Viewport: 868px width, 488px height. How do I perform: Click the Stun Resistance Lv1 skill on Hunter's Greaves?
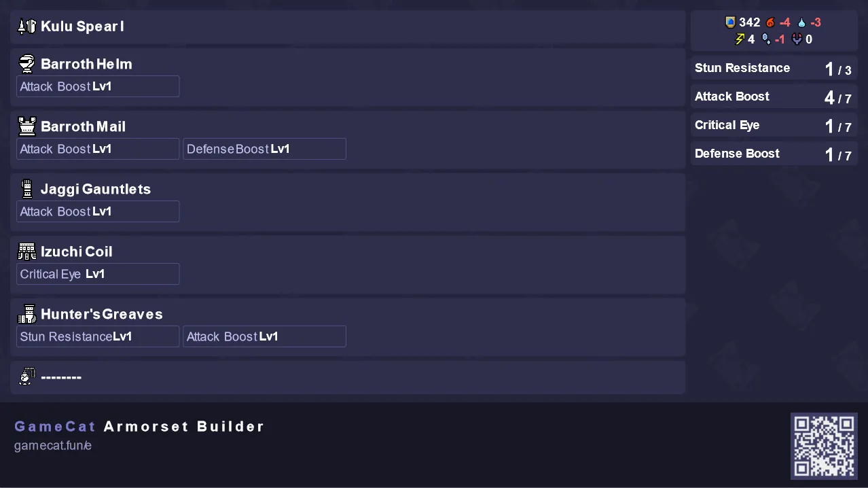[98, 336]
